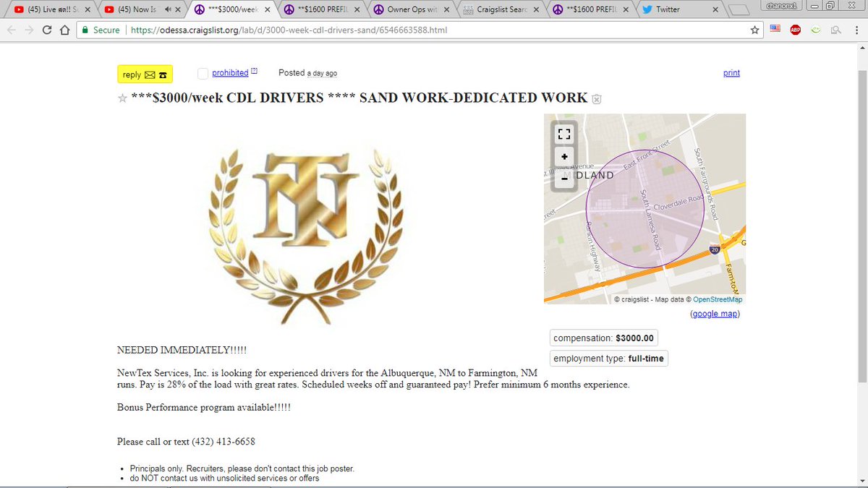Open the browser home page icon
Screen dimensions: 868x488
pyautogui.click(x=64, y=30)
